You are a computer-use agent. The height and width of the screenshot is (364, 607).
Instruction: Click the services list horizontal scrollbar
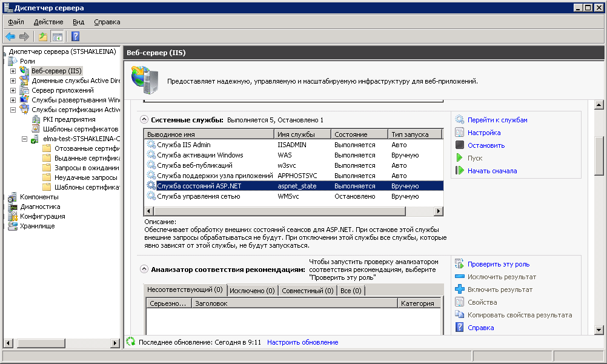[x=291, y=211]
